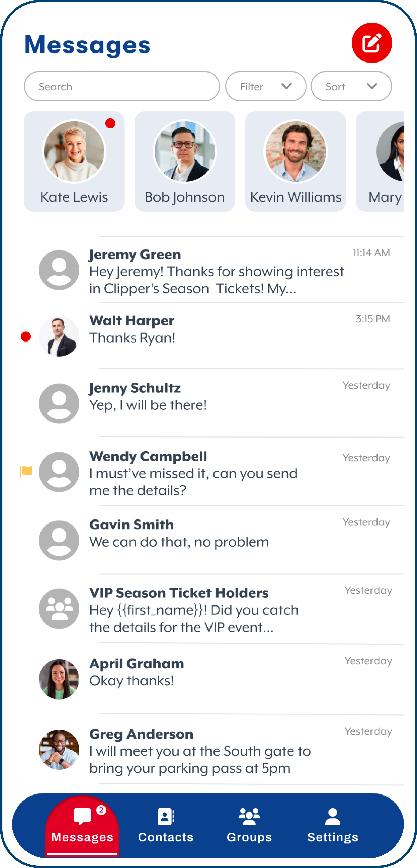Toggle flagged status on Wendy Campbell message
This screenshot has width=417, height=868.
[26, 472]
